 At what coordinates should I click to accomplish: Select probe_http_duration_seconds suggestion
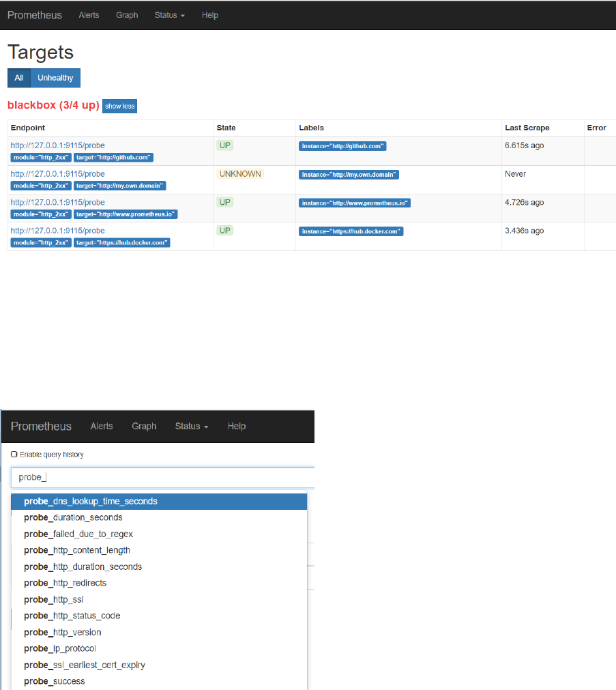[159, 566]
